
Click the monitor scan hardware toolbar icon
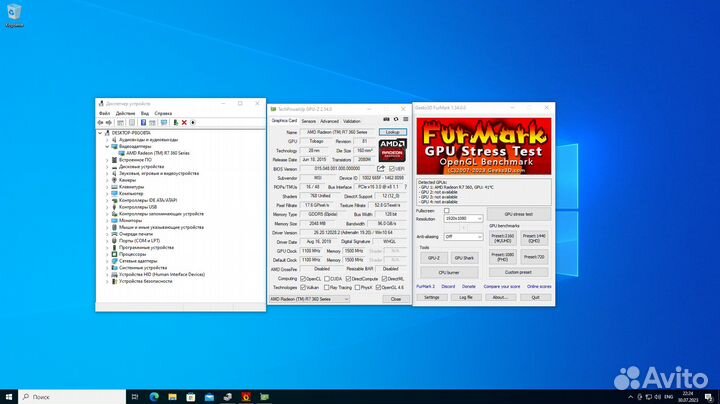point(164,123)
